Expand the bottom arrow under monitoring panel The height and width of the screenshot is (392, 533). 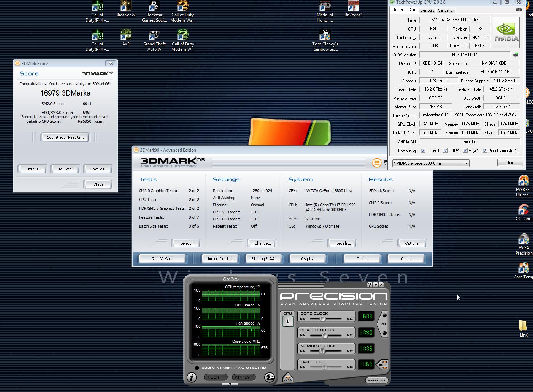click(230, 384)
